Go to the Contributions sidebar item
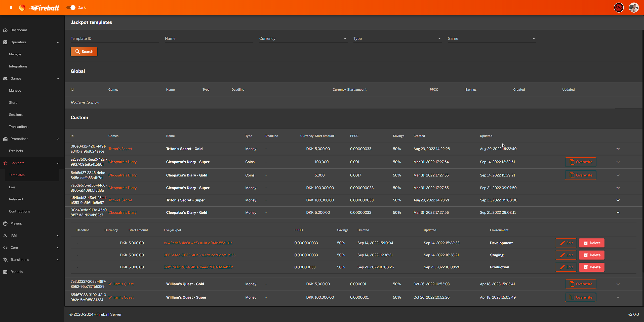 [19, 211]
